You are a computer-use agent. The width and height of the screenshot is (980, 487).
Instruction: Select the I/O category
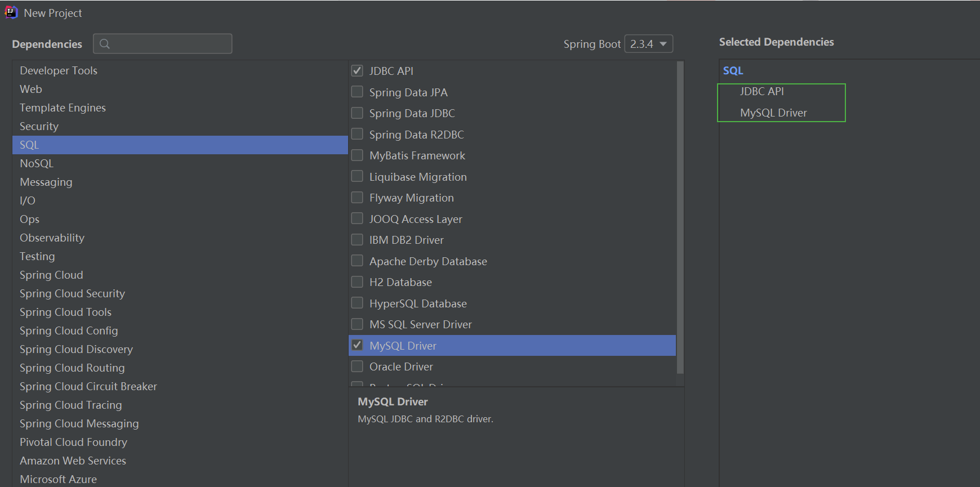pyautogui.click(x=180, y=200)
